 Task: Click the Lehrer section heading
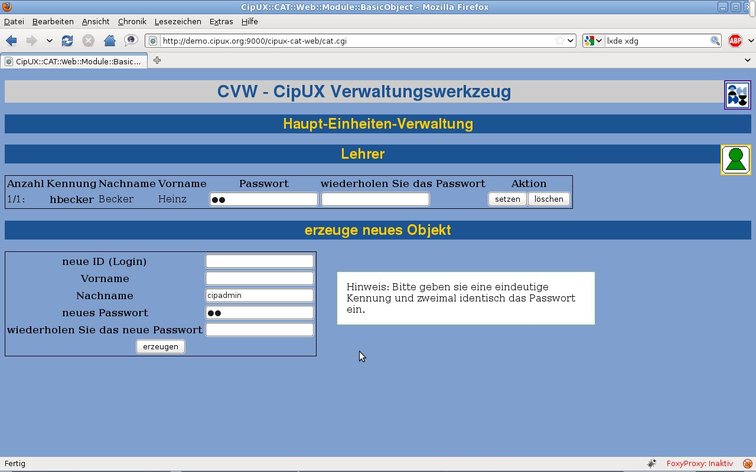click(363, 154)
